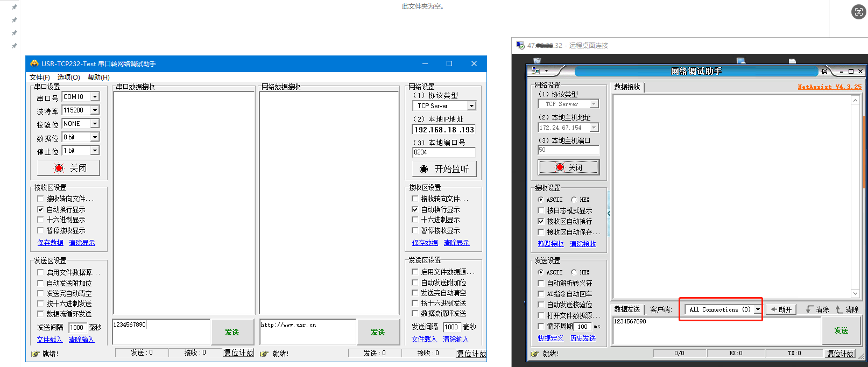Select the 数据接收 tab in NetAssist

[627, 87]
